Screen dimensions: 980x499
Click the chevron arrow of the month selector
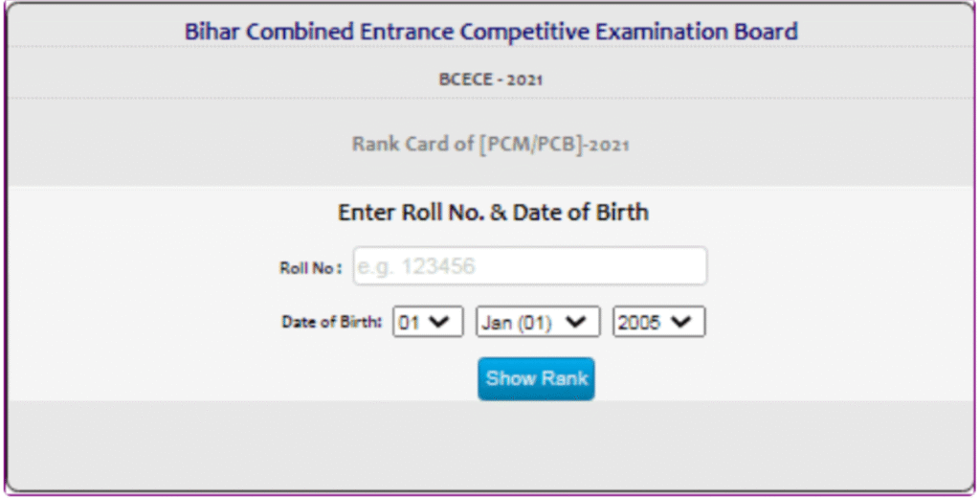click(x=575, y=322)
